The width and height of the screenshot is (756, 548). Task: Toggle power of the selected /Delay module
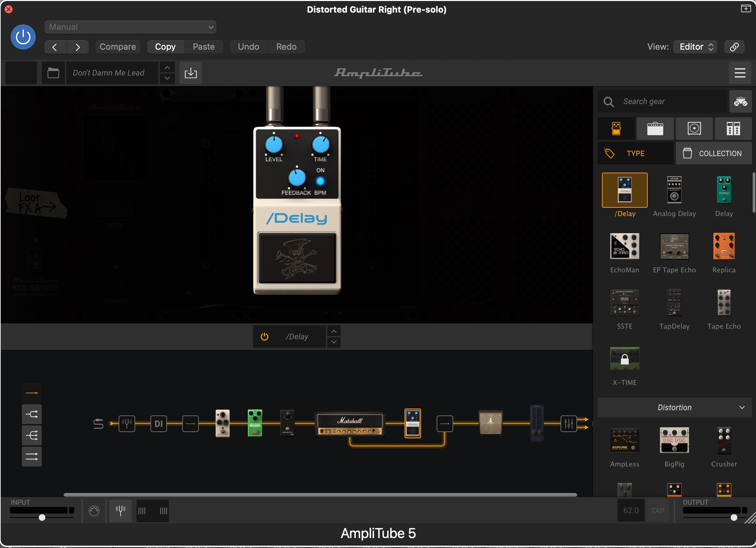click(264, 337)
